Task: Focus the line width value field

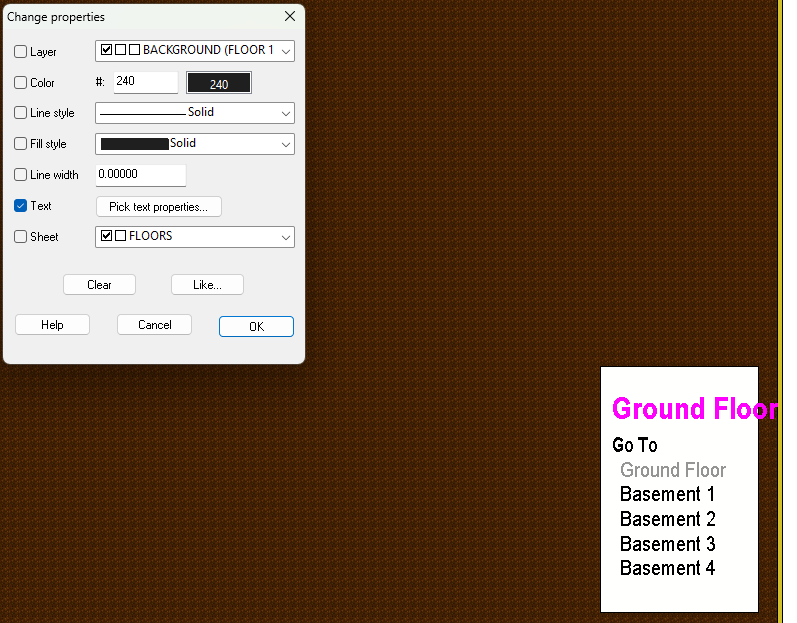Action: pos(140,175)
